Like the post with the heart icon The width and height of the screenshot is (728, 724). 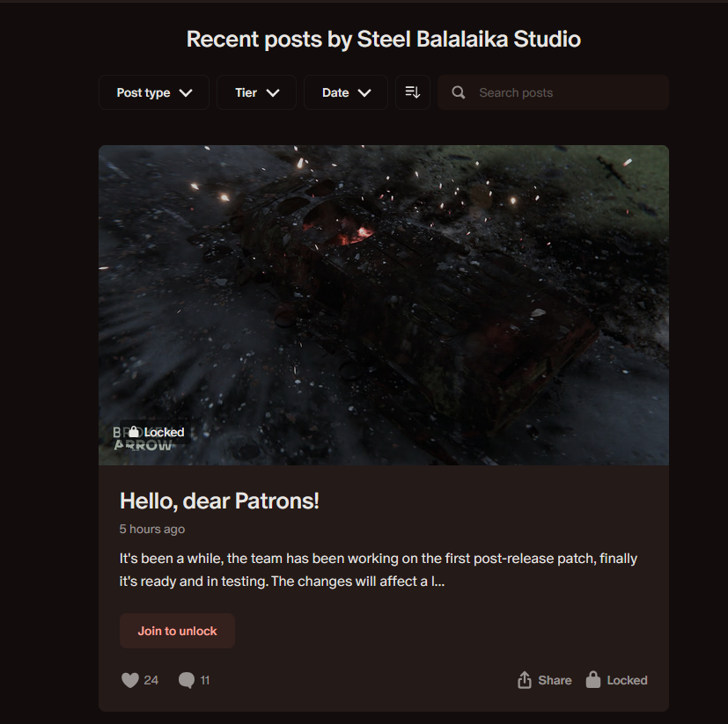click(130, 680)
